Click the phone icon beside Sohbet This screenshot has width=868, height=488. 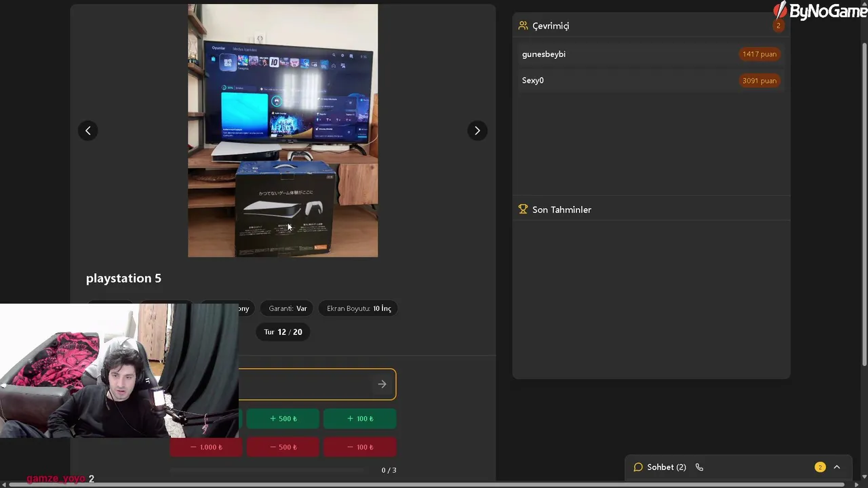pos(699,467)
